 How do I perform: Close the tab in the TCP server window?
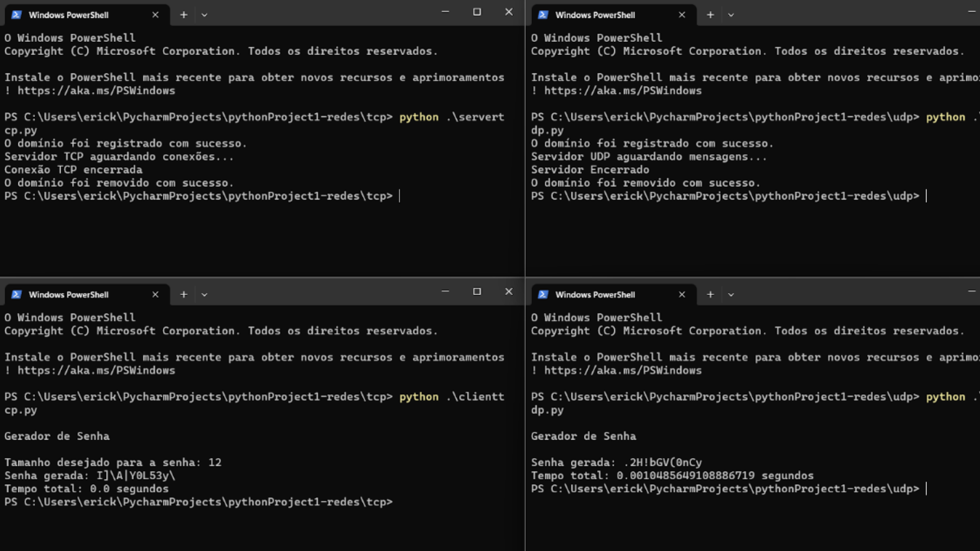[155, 15]
